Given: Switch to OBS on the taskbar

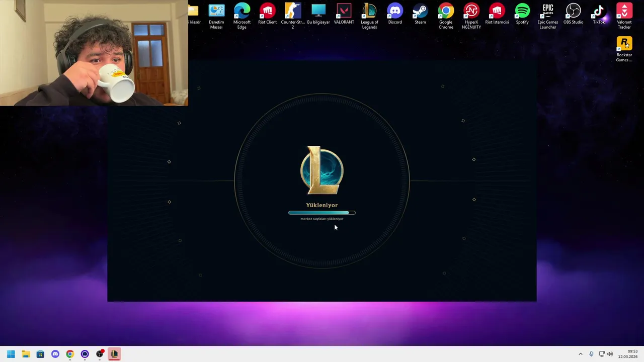Looking at the screenshot, I should [100, 354].
